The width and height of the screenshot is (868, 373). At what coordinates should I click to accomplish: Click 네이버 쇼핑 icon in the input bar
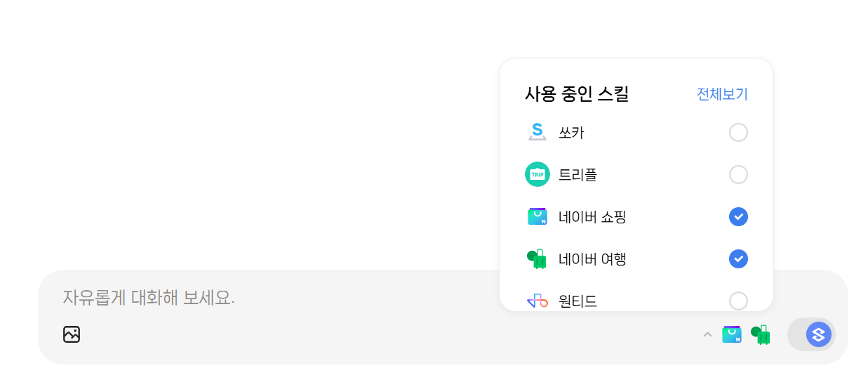(x=732, y=334)
